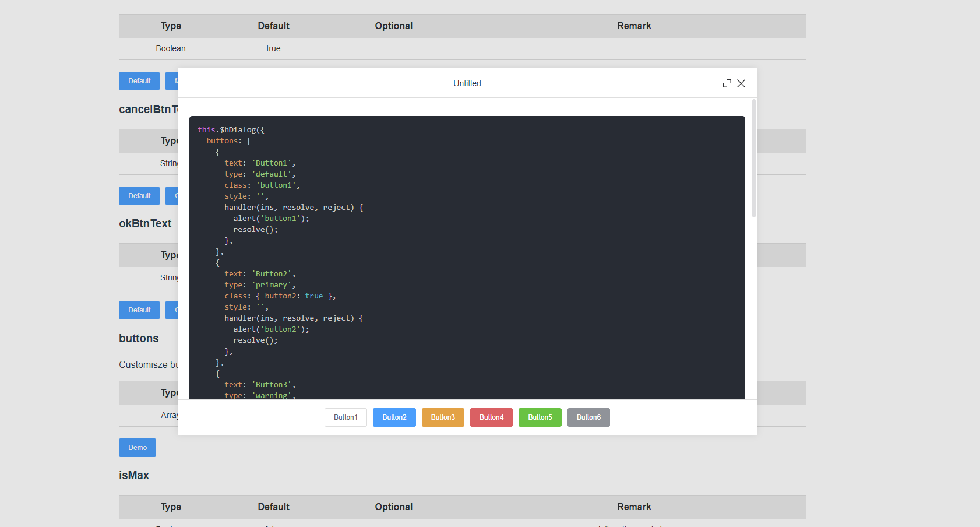The image size is (980, 527).
Task: Click the red Button4
Action: [491, 417]
